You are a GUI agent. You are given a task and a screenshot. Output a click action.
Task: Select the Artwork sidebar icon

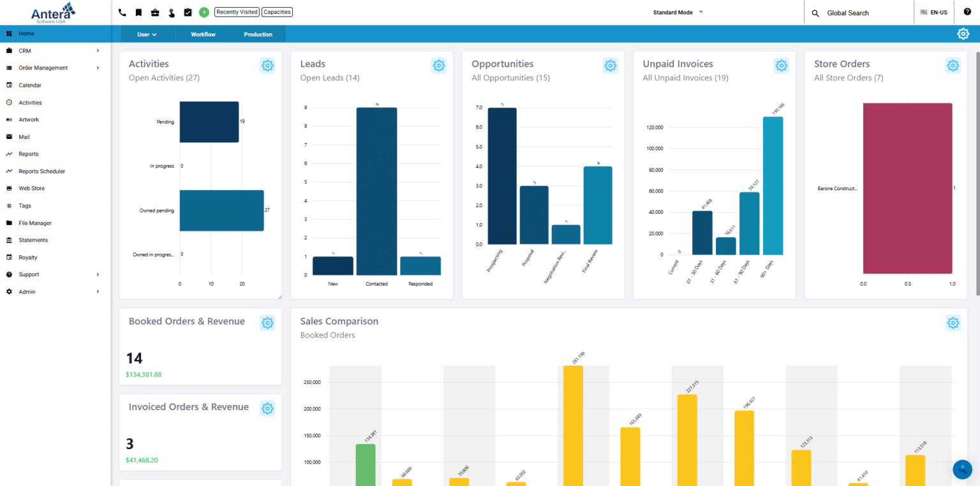click(x=28, y=119)
